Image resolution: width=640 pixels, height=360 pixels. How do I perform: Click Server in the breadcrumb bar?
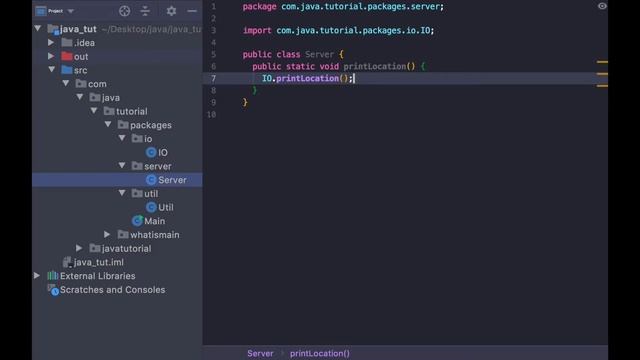(260, 353)
